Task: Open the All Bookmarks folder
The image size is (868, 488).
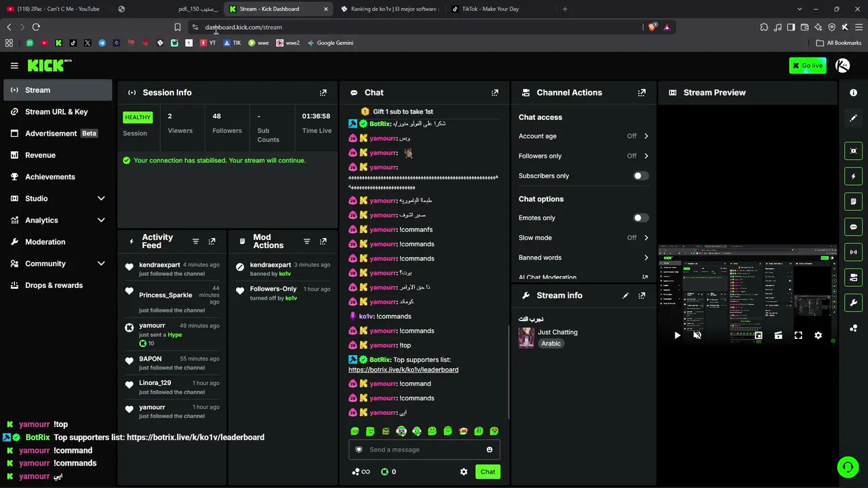Action: (839, 43)
